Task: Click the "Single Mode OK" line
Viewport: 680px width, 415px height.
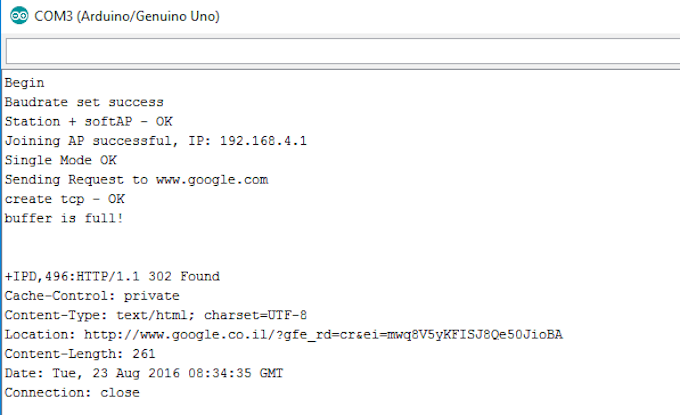Action: click(x=60, y=160)
